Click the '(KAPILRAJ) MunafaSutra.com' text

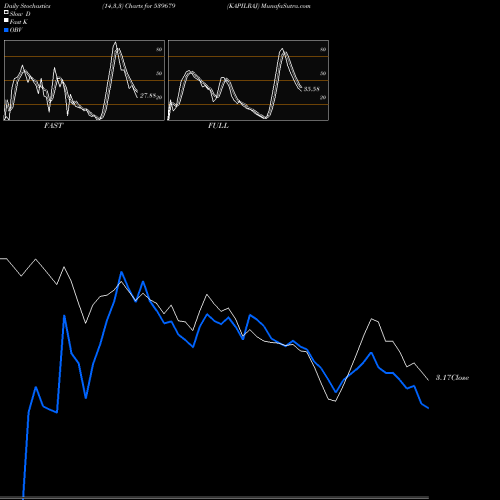pos(269,6)
